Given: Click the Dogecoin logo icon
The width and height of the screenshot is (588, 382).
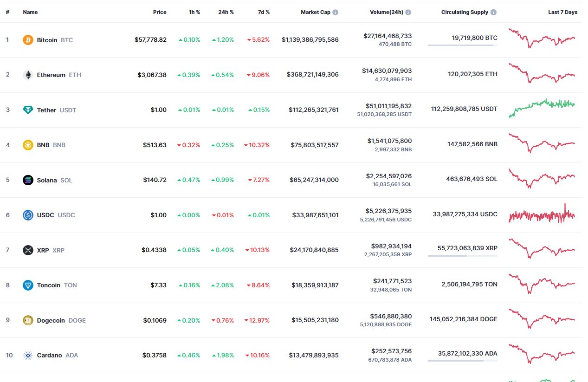Looking at the screenshot, I should click(28, 320).
